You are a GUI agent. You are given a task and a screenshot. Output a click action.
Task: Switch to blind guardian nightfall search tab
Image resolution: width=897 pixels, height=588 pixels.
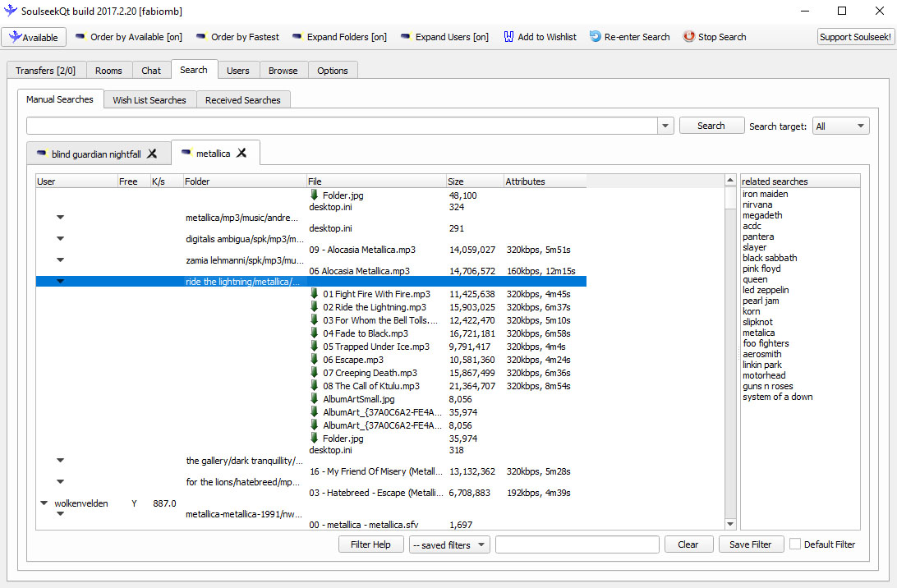tap(96, 154)
